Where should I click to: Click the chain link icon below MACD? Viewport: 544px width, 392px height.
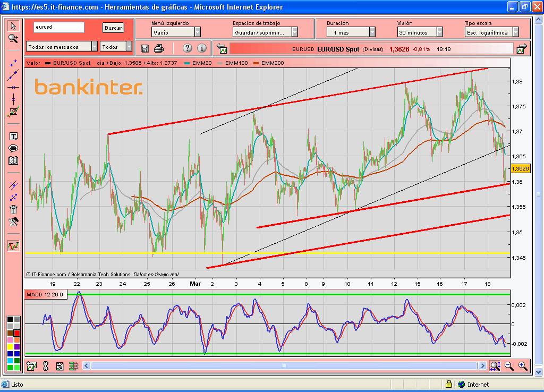[x=46, y=366]
